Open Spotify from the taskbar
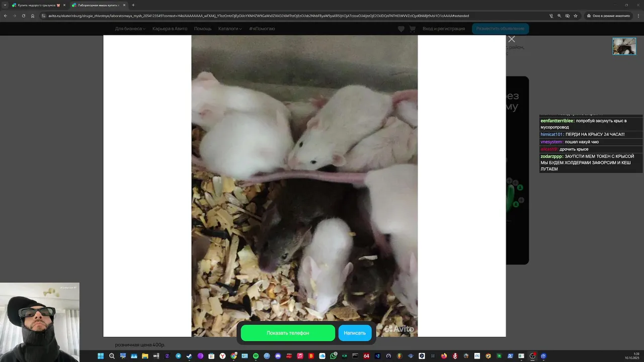 [x=256, y=356]
